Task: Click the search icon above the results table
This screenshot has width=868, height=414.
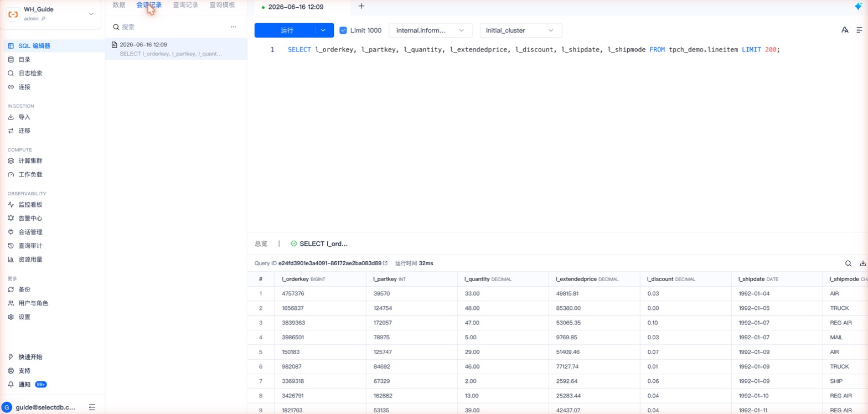Action: point(848,263)
